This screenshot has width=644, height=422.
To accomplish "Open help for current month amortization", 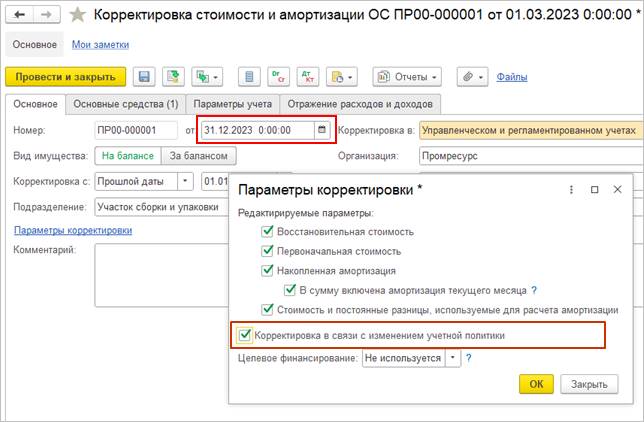I will coord(534,290).
